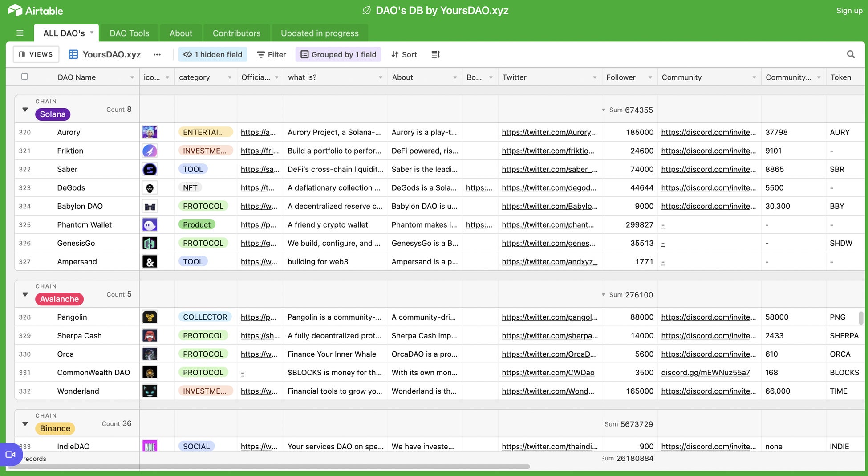Click the Airtable logo
Screen dimensions: 868x476
pyautogui.click(x=36, y=10)
